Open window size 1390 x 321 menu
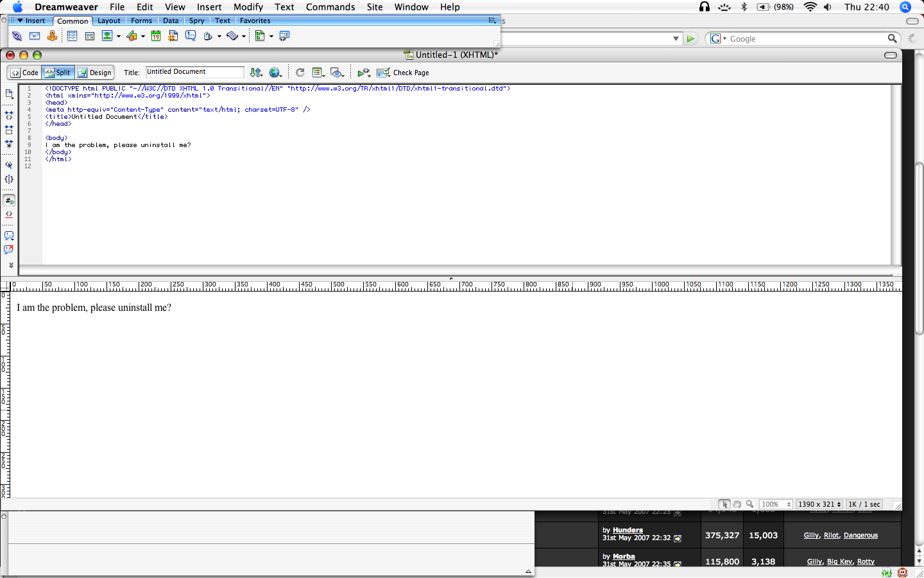Image resolution: width=924 pixels, height=578 pixels. pyautogui.click(x=819, y=504)
